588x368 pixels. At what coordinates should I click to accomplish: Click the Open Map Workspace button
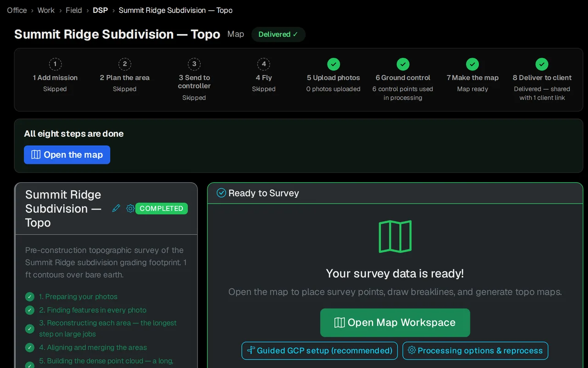(x=395, y=322)
